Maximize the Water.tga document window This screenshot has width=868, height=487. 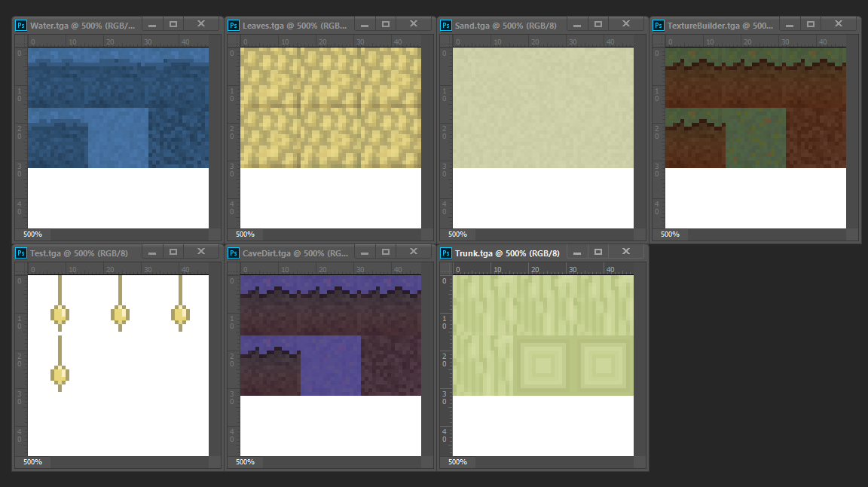173,24
